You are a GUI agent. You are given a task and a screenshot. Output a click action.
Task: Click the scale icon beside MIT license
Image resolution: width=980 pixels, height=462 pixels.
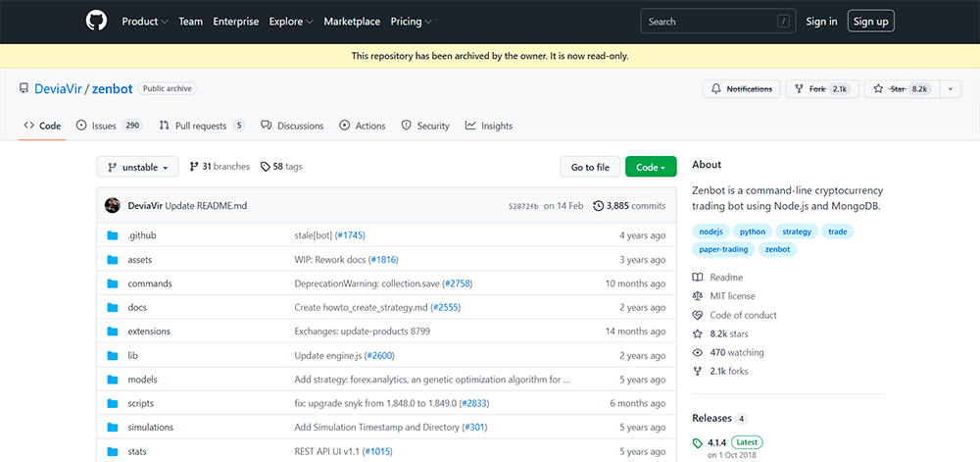[698, 296]
